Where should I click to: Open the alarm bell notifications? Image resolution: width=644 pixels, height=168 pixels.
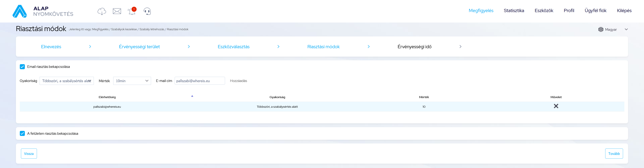click(132, 11)
